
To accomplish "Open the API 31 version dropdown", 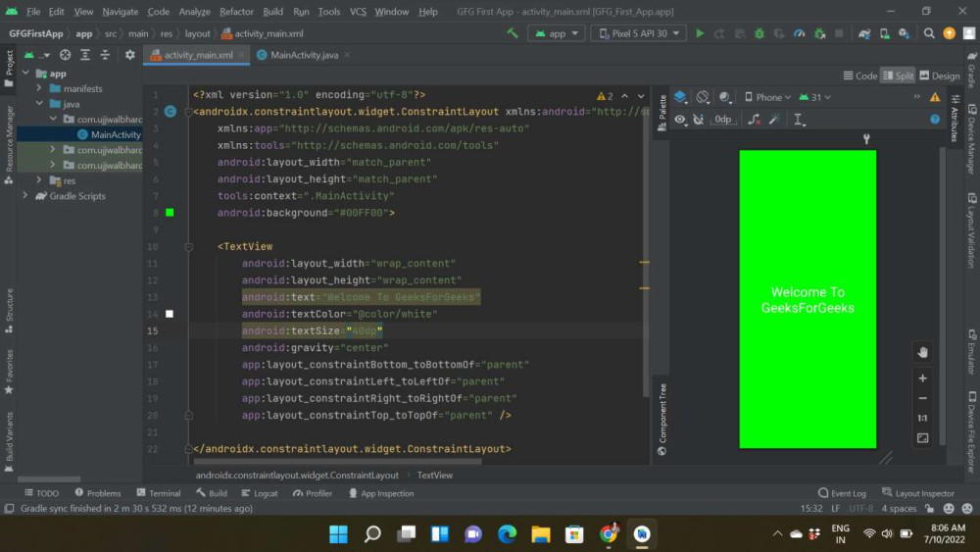I will 814,97.
